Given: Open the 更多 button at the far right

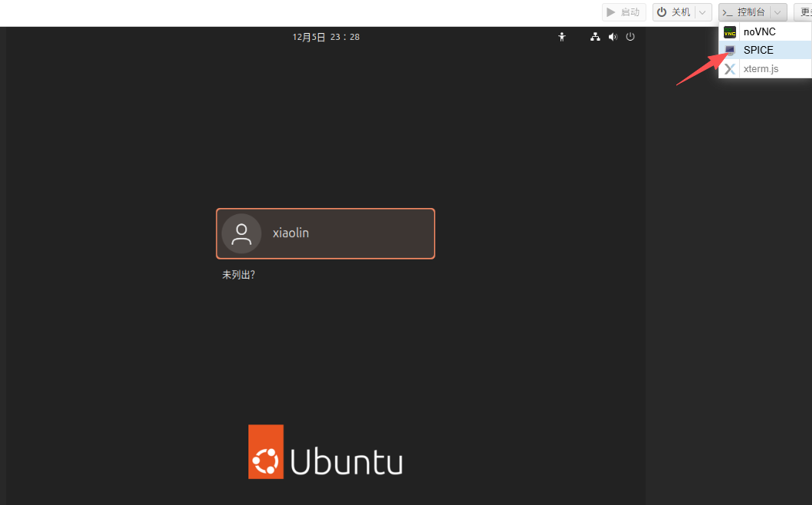Looking at the screenshot, I should (804, 12).
